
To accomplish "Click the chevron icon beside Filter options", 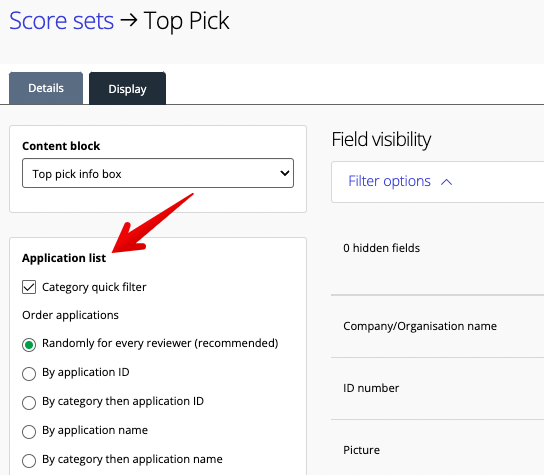I will coord(447,182).
